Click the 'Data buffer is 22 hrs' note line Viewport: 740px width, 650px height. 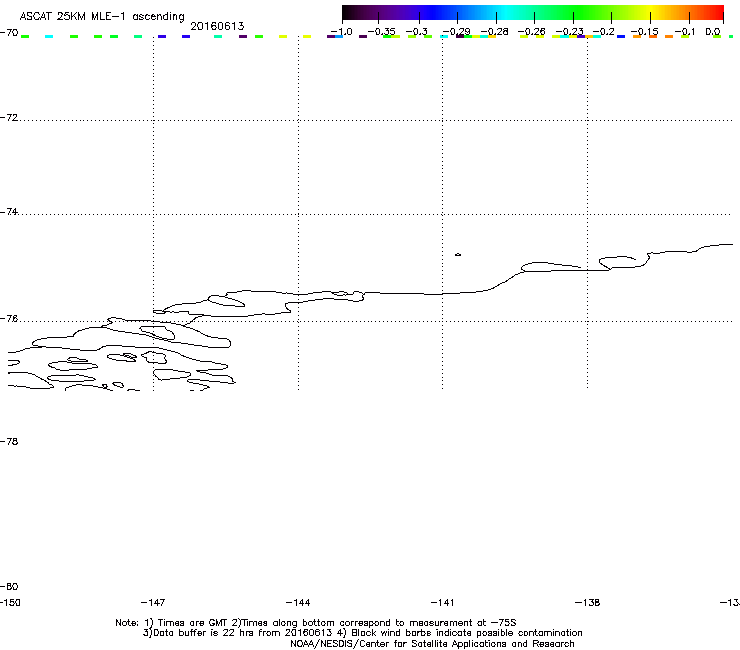[362, 633]
